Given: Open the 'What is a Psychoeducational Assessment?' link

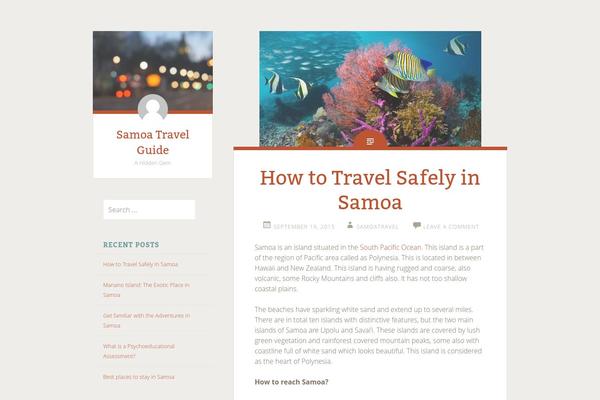Looking at the screenshot, I should (139, 351).
